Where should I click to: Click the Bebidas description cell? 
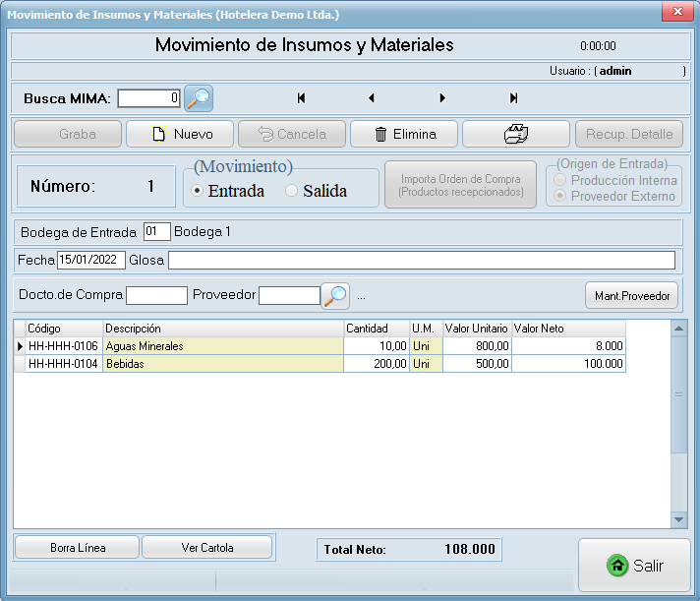[x=223, y=364]
